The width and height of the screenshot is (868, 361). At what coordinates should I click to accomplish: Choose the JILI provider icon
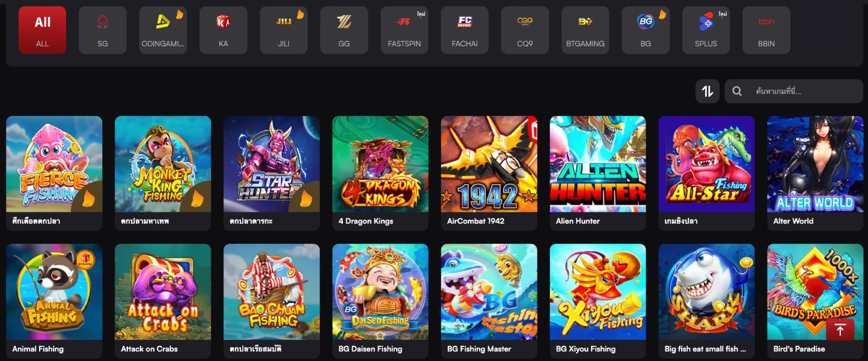tap(284, 22)
